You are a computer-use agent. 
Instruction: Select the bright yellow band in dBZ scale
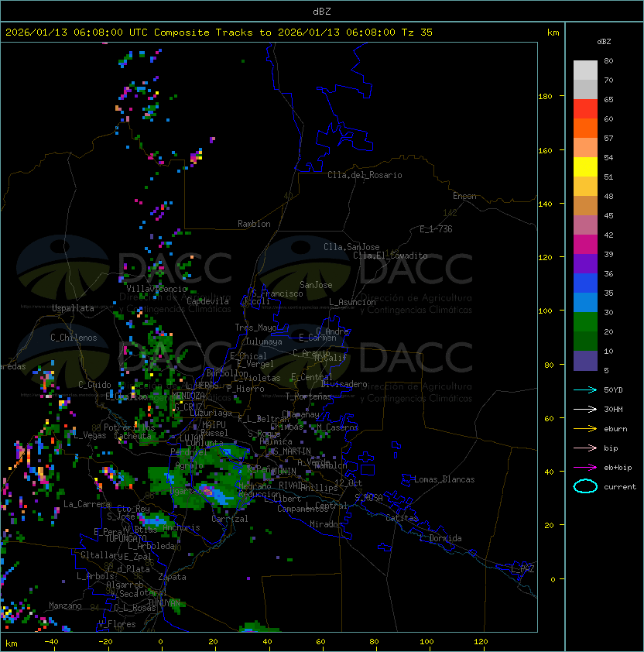585,166
